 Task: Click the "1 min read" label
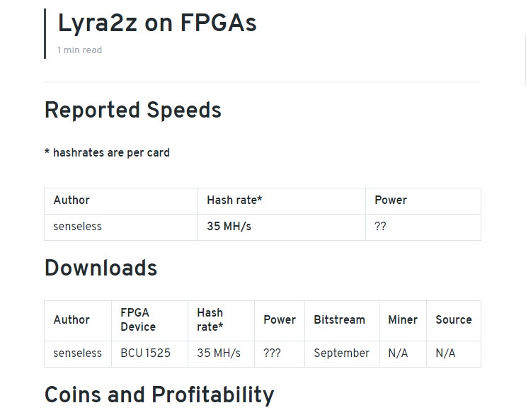click(79, 50)
